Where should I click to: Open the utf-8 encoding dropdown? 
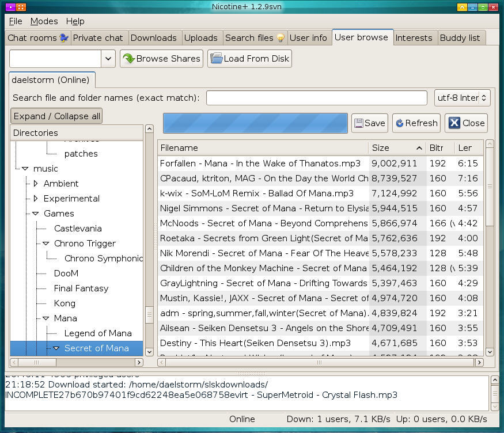(484, 97)
